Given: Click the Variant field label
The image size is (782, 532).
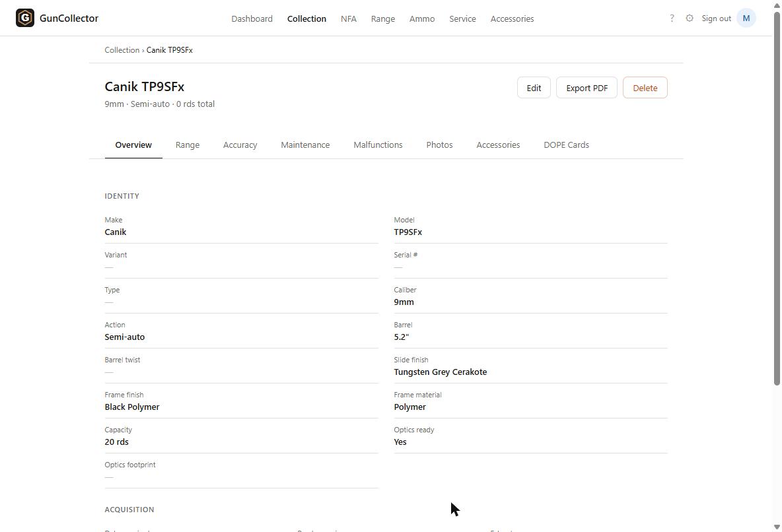Looking at the screenshot, I should pyautogui.click(x=116, y=255).
